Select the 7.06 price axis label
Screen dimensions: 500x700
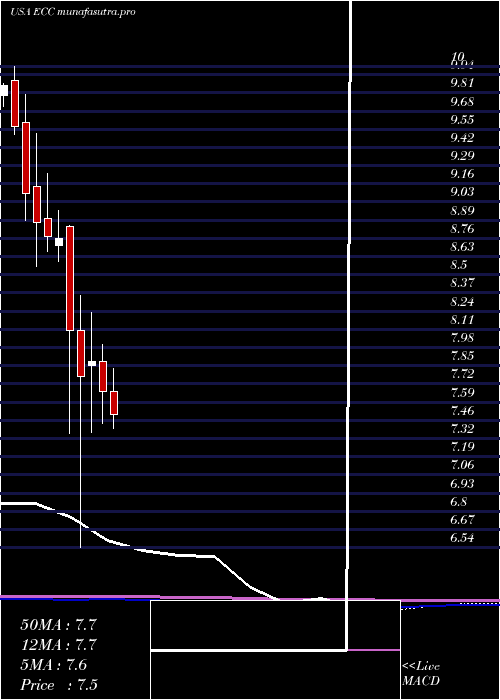point(462,465)
